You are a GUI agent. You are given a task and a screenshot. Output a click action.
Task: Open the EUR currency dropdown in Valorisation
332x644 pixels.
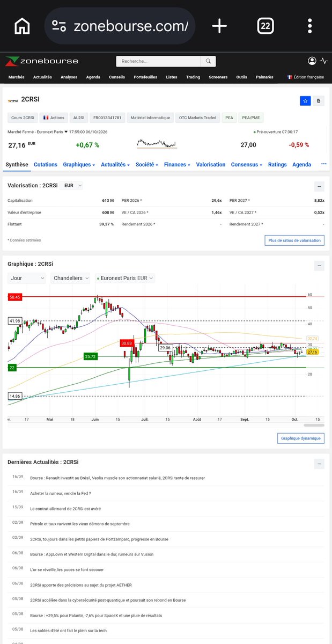tap(73, 185)
